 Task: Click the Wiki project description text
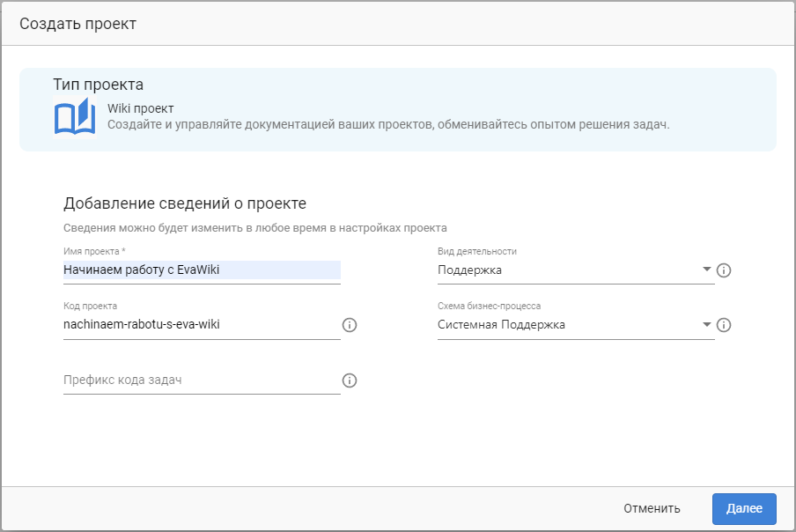point(388,124)
